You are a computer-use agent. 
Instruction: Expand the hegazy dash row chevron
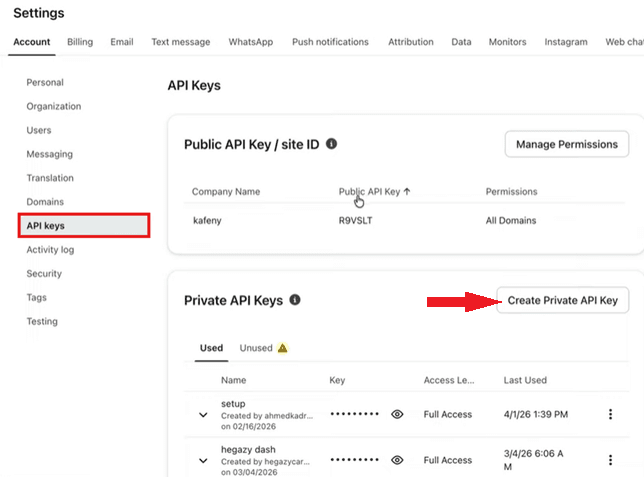[x=203, y=461]
